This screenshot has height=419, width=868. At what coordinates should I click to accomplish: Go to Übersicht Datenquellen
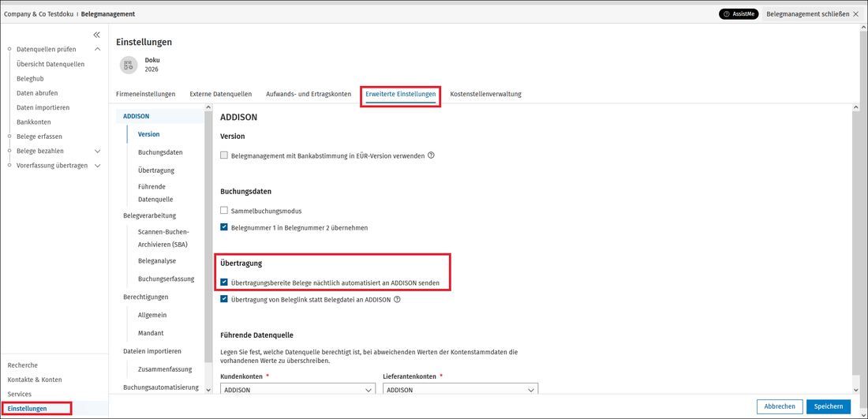(x=51, y=64)
